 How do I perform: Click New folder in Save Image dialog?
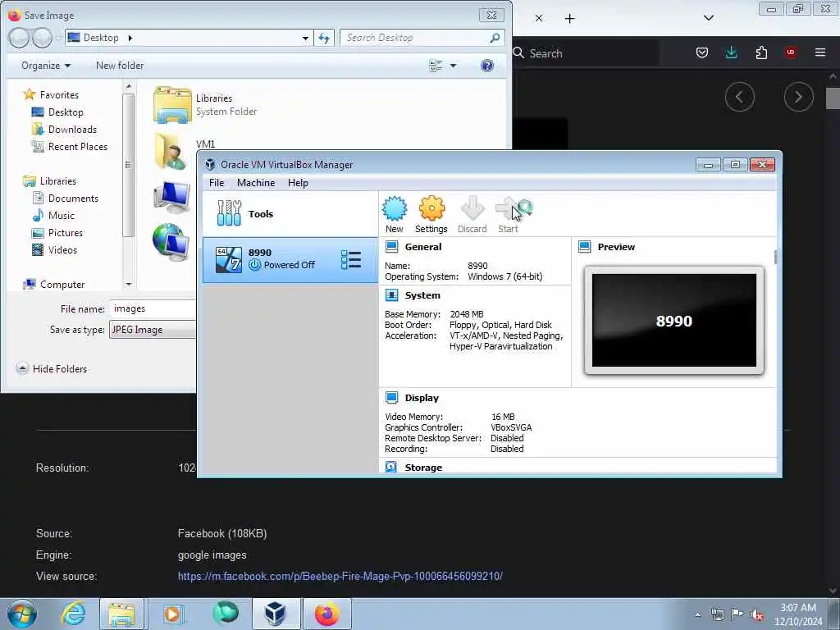(x=120, y=66)
